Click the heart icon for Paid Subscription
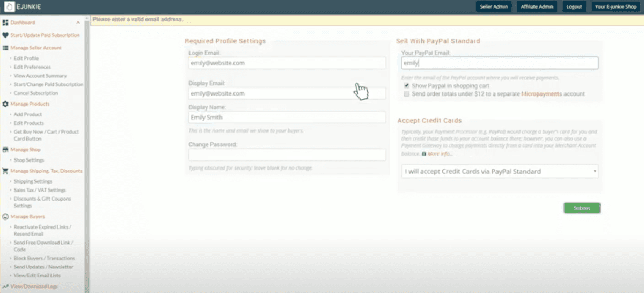 5,35
